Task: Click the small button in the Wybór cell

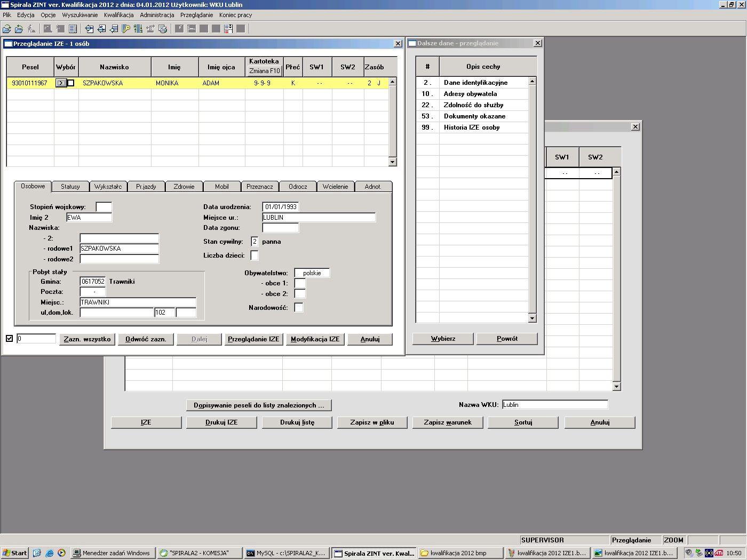Action: click(x=61, y=83)
